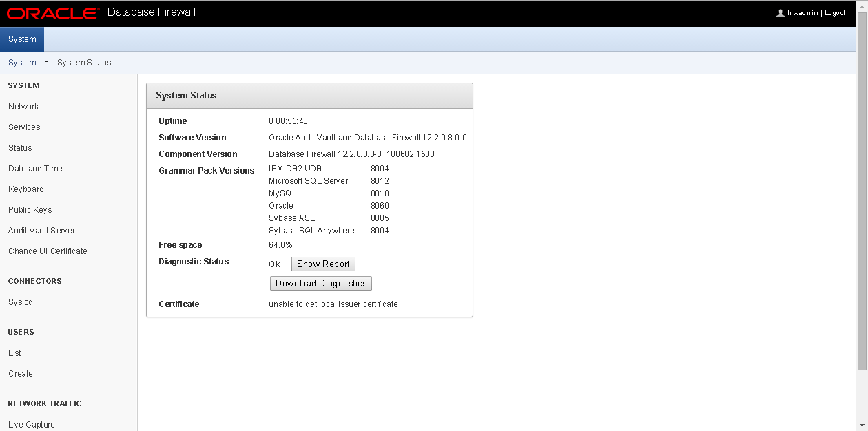Click the uptime value 0 00:55:40
This screenshot has width=868, height=431.
point(288,121)
